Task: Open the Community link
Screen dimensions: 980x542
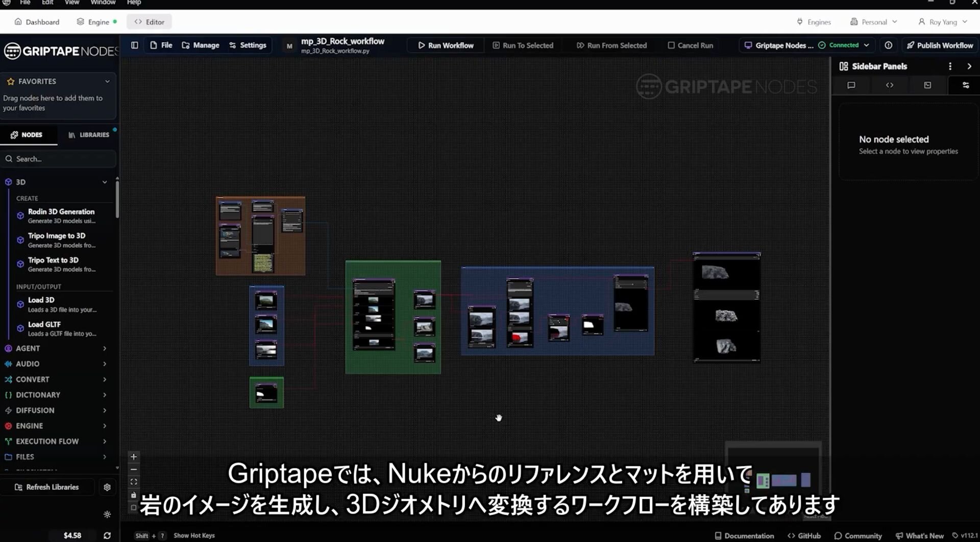Action: click(x=858, y=535)
